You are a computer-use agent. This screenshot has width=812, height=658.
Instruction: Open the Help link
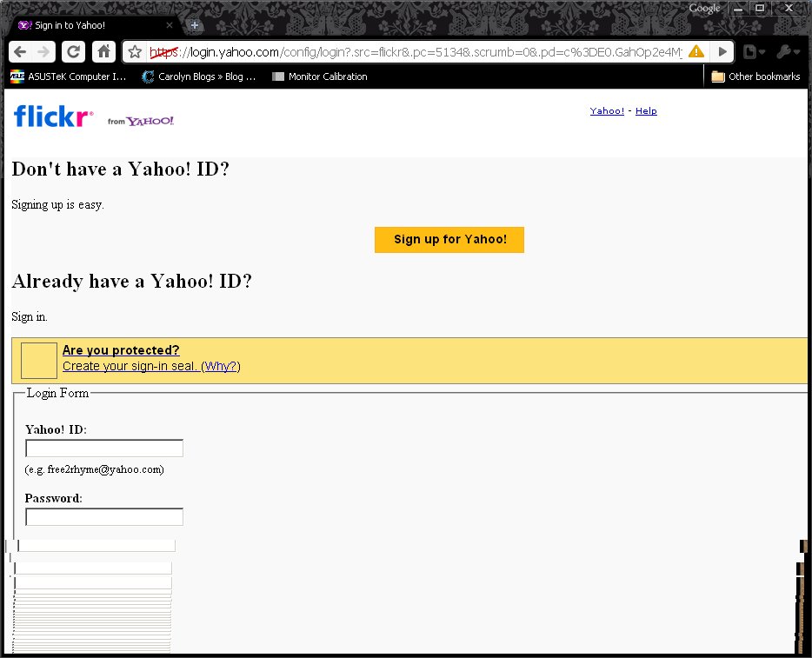tap(646, 110)
